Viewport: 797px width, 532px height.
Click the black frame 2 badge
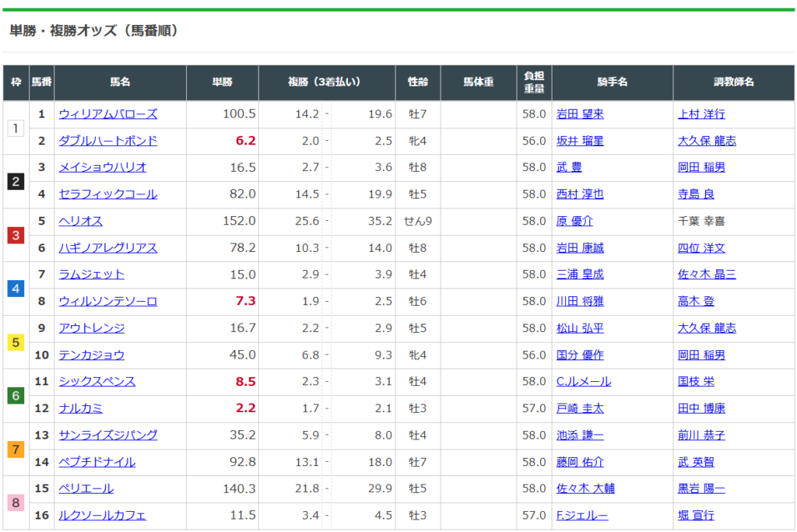tap(16, 181)
